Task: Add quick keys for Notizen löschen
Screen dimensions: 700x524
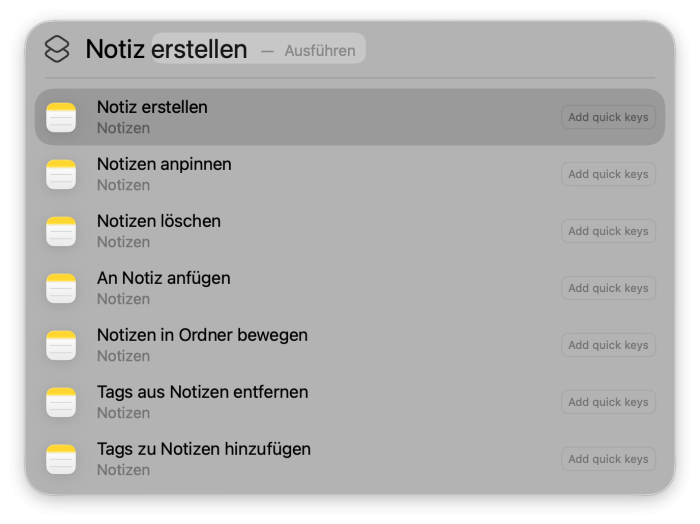Action: [608, 231]
